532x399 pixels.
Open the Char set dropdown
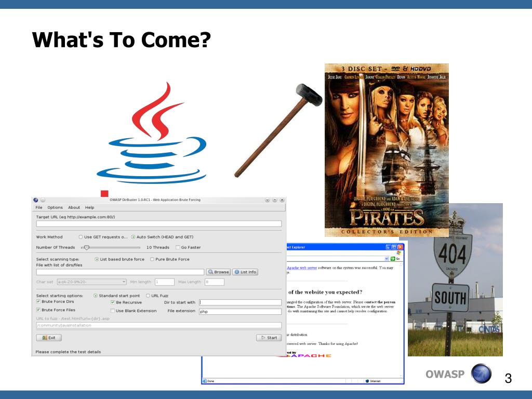pyautogui.click(x=91, y=282)
